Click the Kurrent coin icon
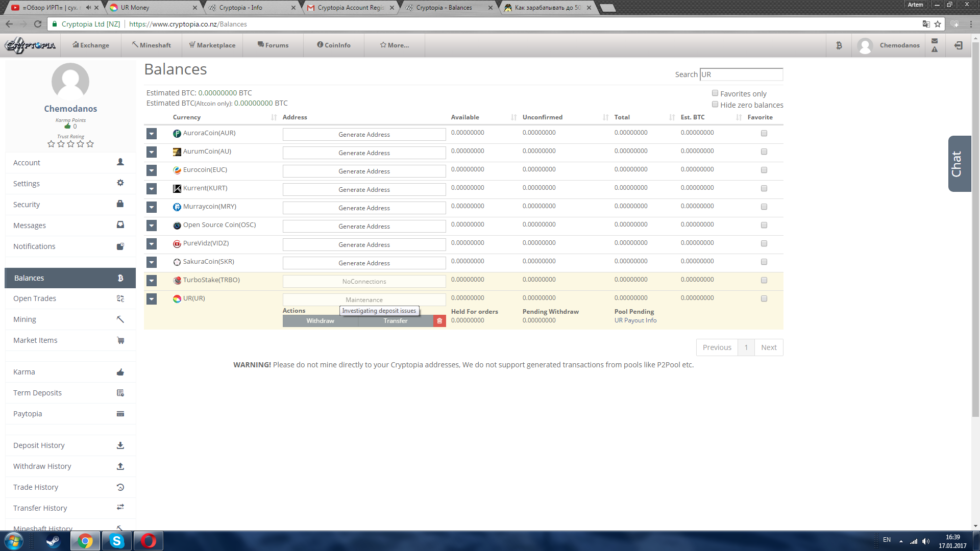Screen dimensions: 980x551 pyautogui.click(x=177, y=189)
